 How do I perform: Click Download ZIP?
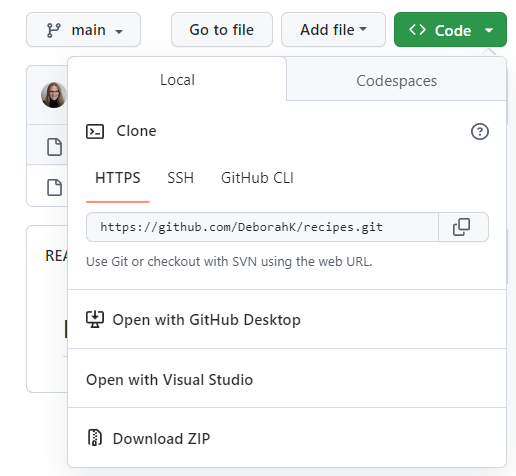pos(287,438)
